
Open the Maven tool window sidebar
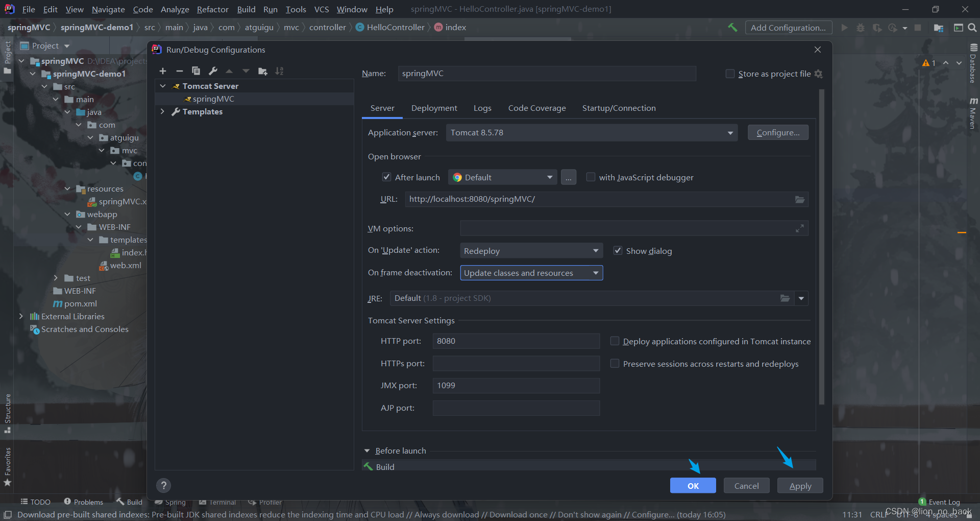[973, 113]
